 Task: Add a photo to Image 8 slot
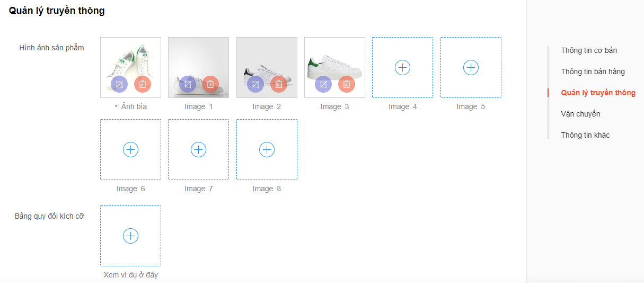click(267, 150)
